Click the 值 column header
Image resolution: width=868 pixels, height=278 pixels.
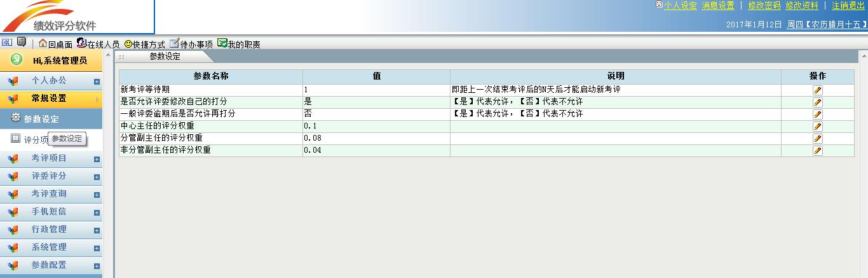(377, 76)
